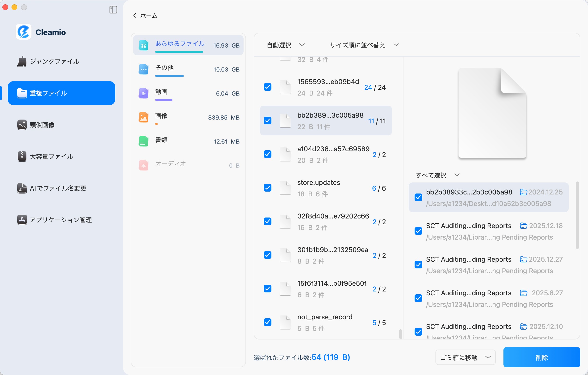Uncheck the store.updates duplicate group

click(268, 188)
